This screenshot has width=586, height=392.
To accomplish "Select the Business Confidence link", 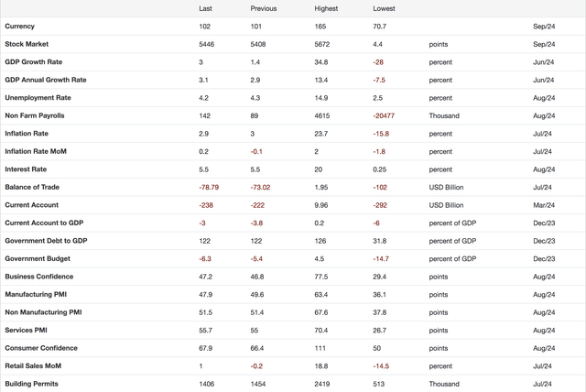I will pos(39,277).
